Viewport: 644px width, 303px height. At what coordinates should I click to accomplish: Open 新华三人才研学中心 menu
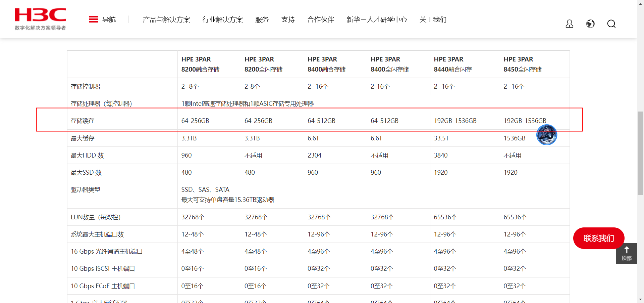[377, 19]
